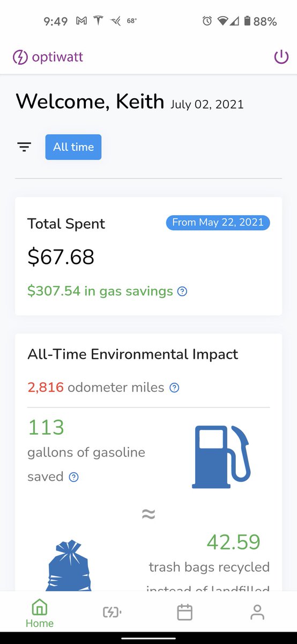
Task: Tap the power icon in header
Action: click(281, 57)
